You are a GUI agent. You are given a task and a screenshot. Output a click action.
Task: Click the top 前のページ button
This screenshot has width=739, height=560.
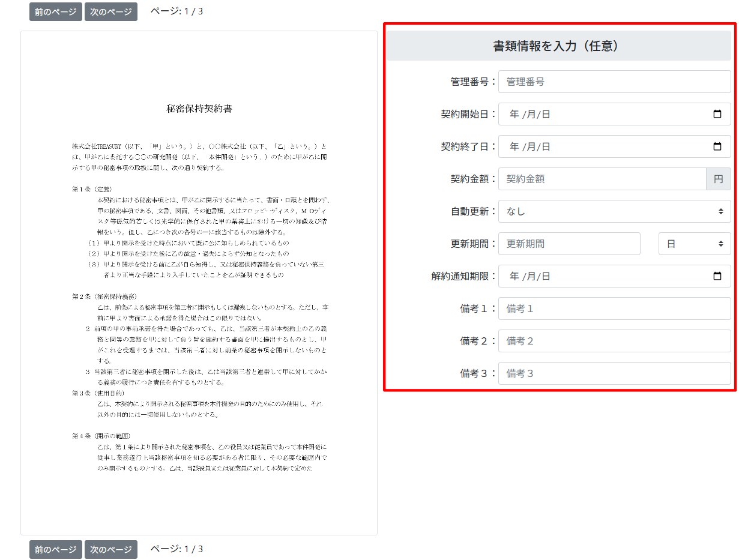[56, 11]
